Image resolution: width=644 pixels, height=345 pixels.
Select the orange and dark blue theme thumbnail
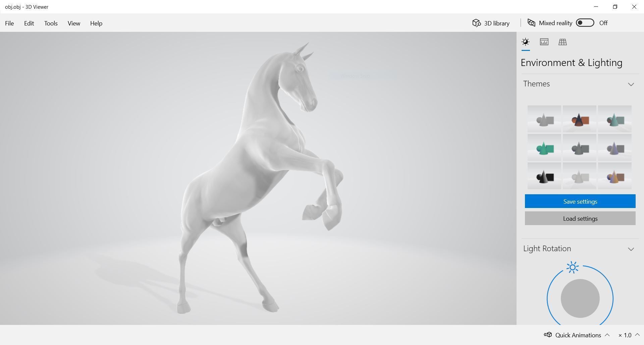tap(579, 119)
